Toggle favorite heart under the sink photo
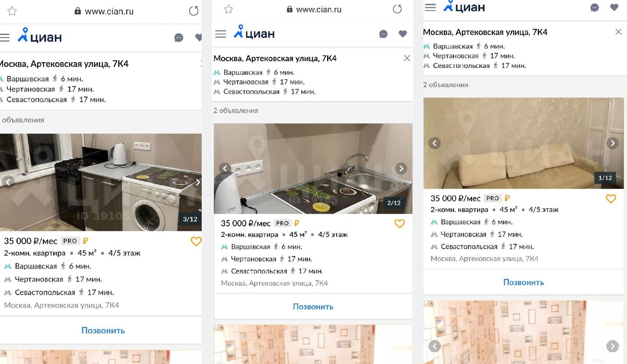Image resolution: width=627 pixels, height=364 pixels. point(400,224)
